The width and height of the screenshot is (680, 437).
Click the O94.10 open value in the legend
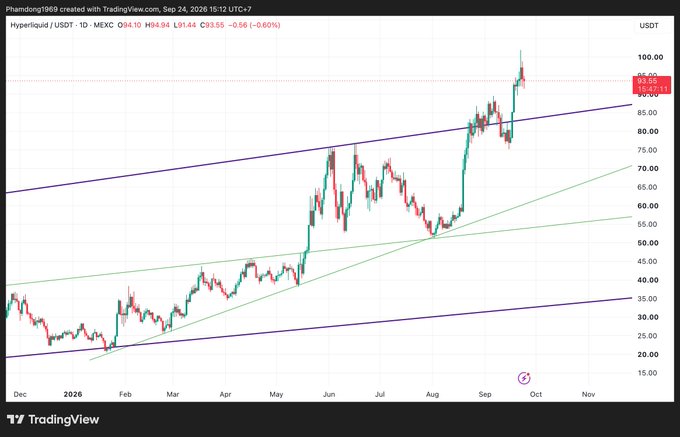pos(130,26)
